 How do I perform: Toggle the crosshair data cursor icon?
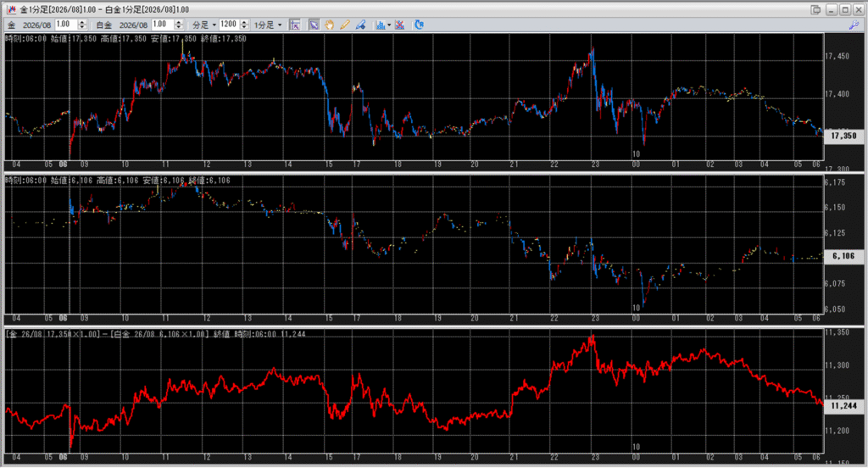point(295,25)
